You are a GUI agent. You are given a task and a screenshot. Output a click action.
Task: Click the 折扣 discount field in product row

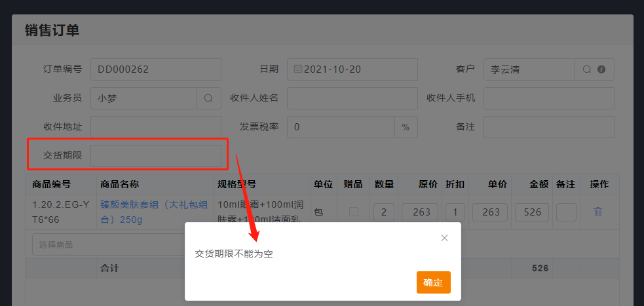tap(455, 212)
